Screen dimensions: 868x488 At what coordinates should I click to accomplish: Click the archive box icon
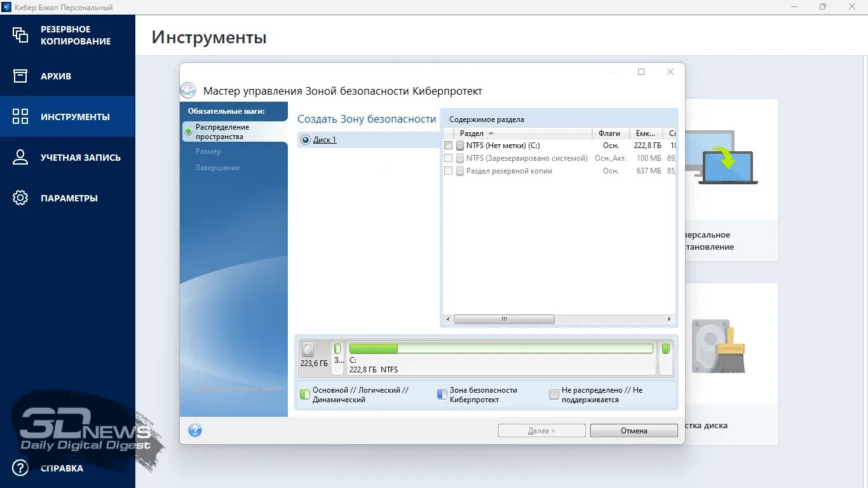[x=20, y=76]
